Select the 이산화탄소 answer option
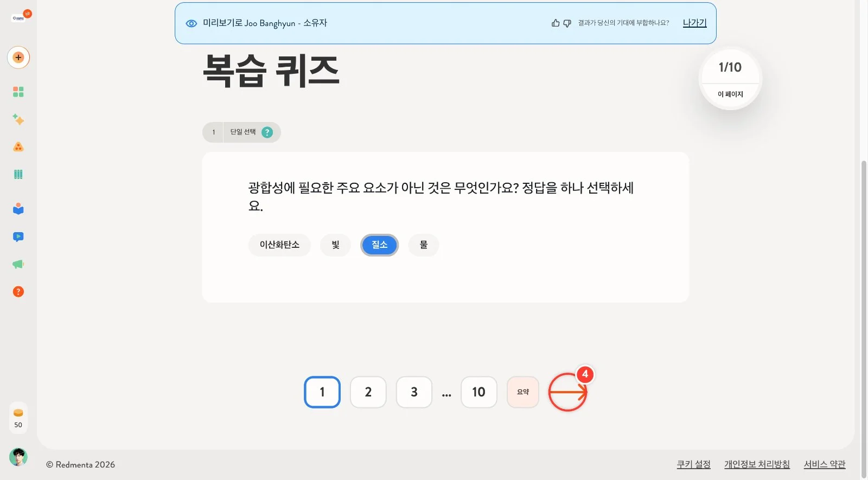 pyautogui.click(x=279, y=245)
